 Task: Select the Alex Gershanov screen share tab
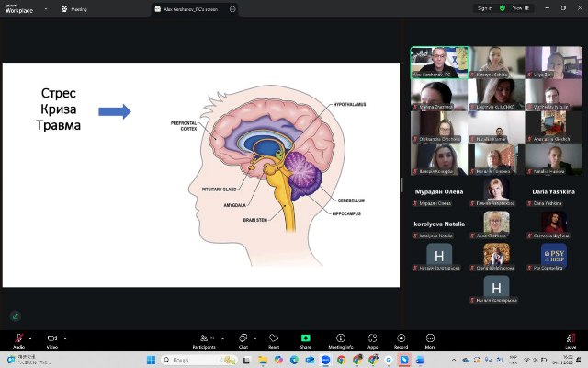click(197, 7)
